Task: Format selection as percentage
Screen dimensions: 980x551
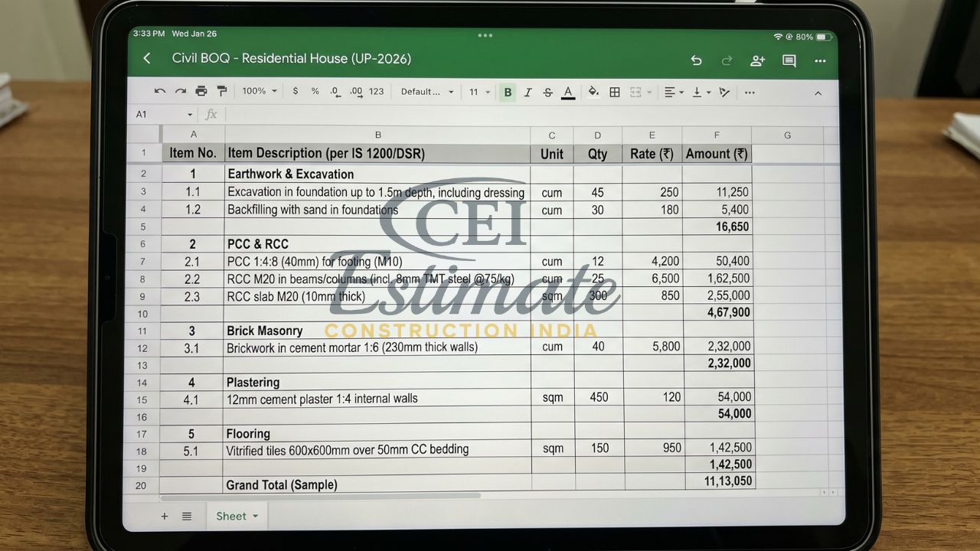Action: pyautogui.click(x=314, y=91)
